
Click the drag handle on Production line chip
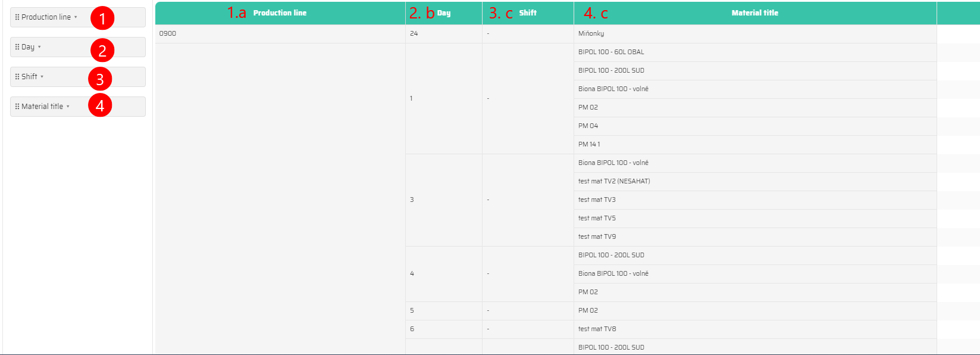(17, 17)
